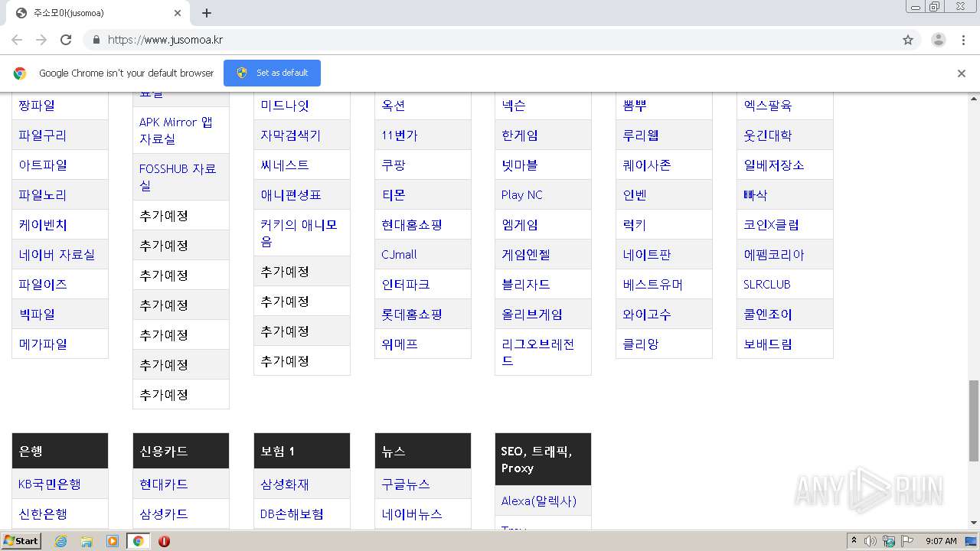Open the SLRCLUB link

pos(767,285)
